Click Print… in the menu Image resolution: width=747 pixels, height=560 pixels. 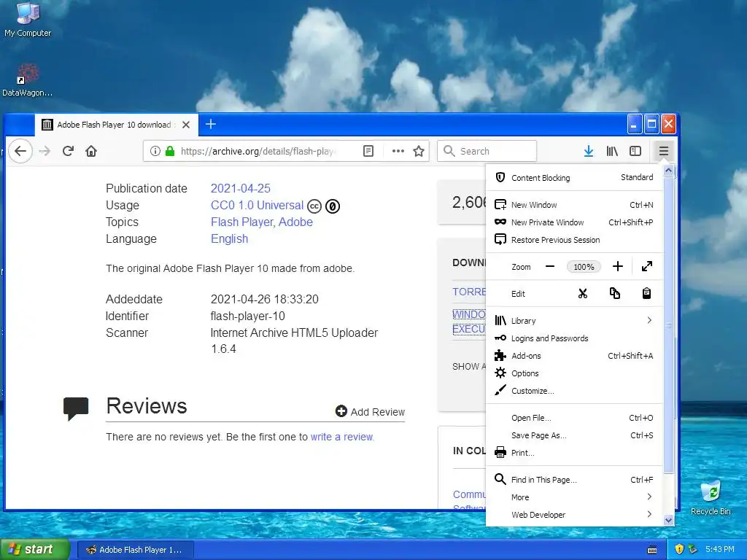(574, 453)
